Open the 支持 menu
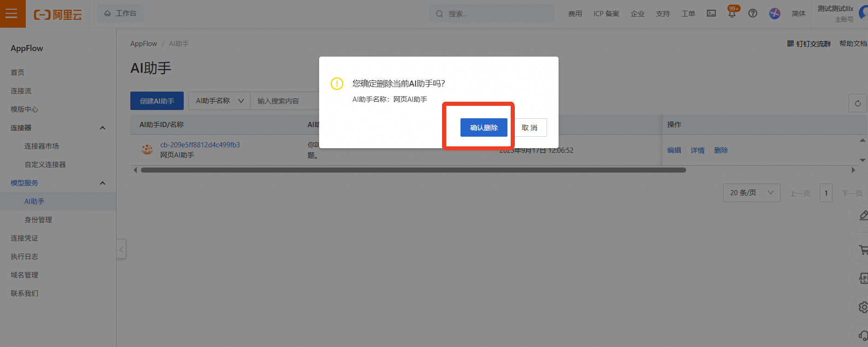Viewport: 868px width, 347px height. [x=663, y=14]
